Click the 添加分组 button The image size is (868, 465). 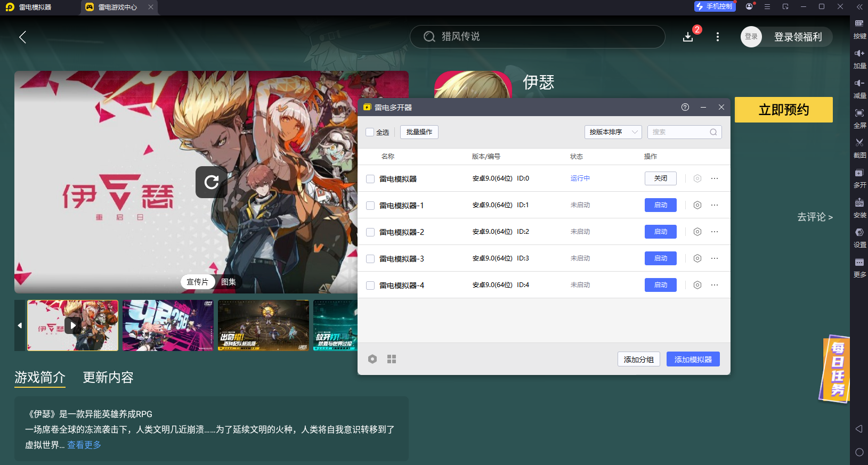(x=639, y=360)
